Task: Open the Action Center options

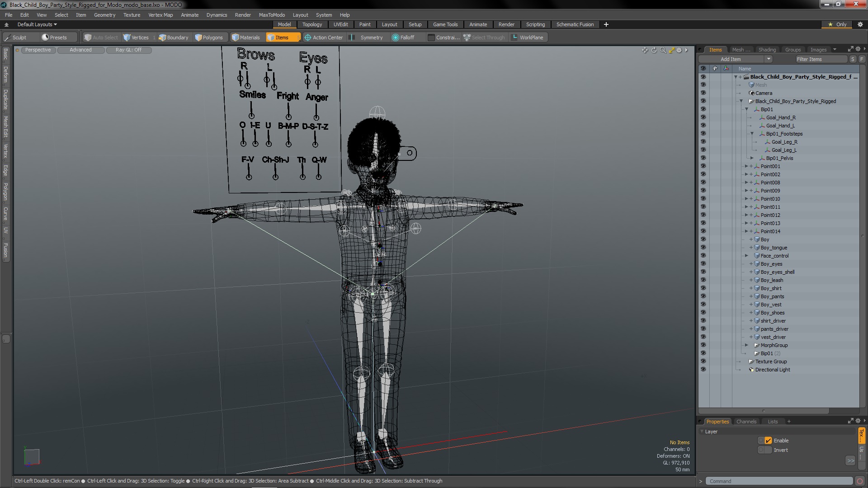Action: pos(324,38)
